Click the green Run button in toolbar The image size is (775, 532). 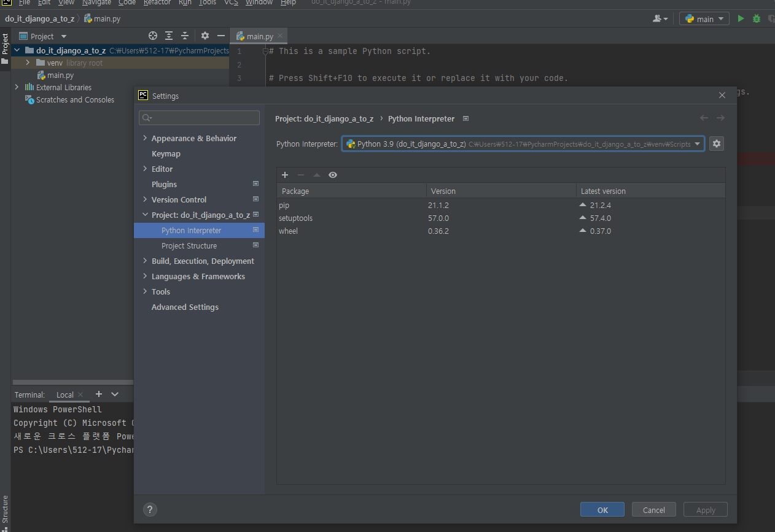point(741,19)
